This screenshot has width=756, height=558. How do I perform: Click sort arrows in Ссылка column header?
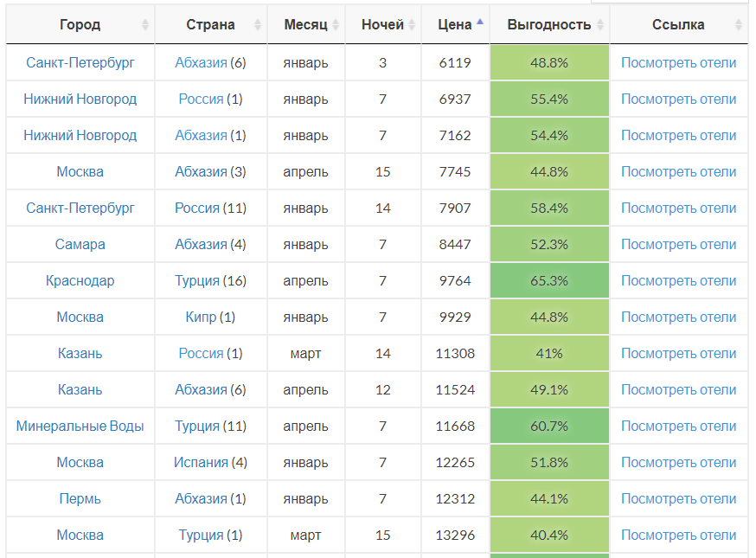[738, 24]
